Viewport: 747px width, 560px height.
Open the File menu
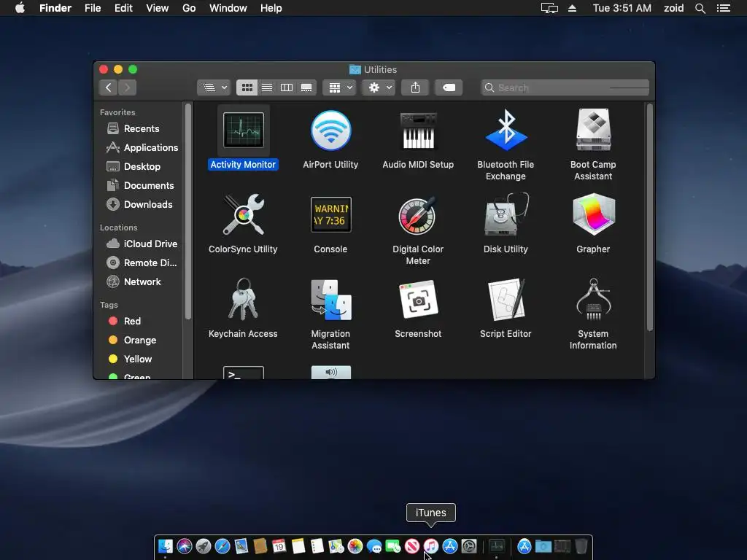(93, 8)
